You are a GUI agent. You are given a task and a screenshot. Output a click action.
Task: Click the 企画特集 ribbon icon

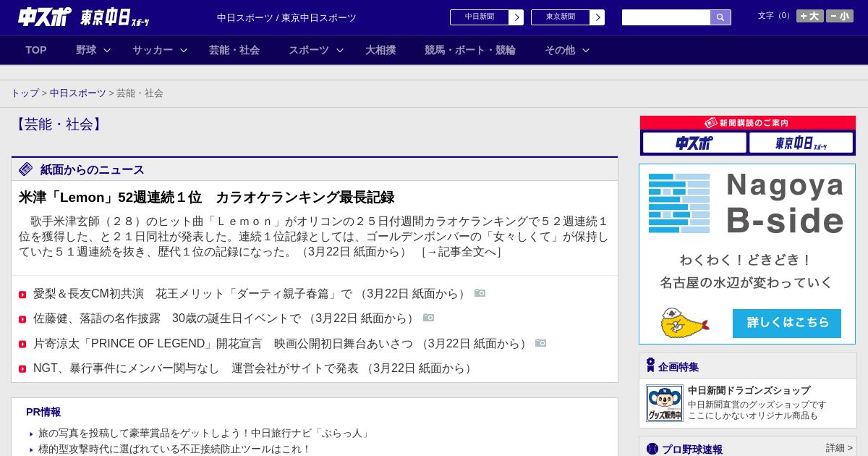coord(650,366)
